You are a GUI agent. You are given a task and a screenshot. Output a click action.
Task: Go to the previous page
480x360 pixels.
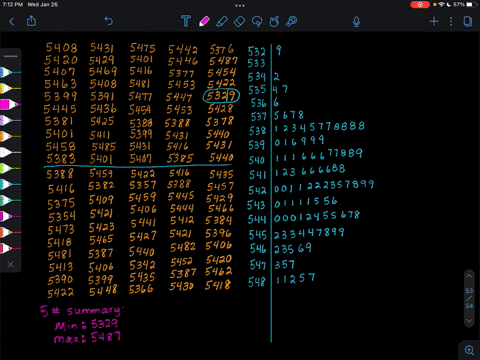[x=469, y=276]
